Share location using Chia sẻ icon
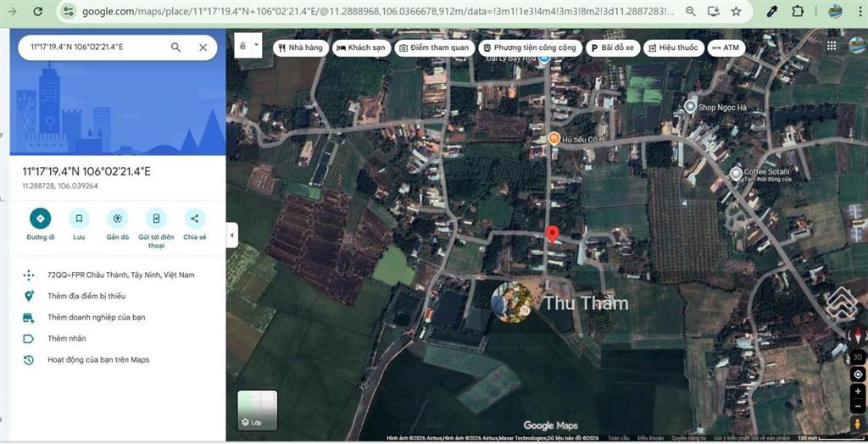This screenshot has height=444, width=868. pyautogui.click(x=194, y=219)
